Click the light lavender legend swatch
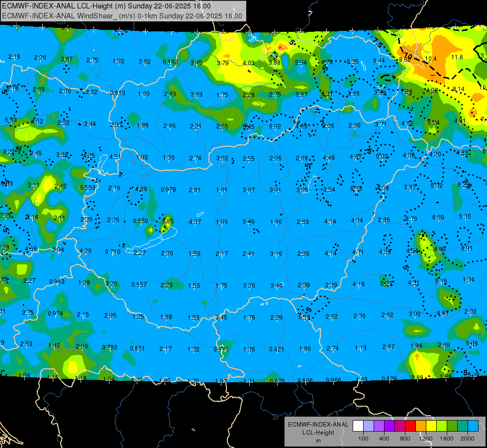The width and height of the screenshot is (487, 448). click(x=369, y=426)
